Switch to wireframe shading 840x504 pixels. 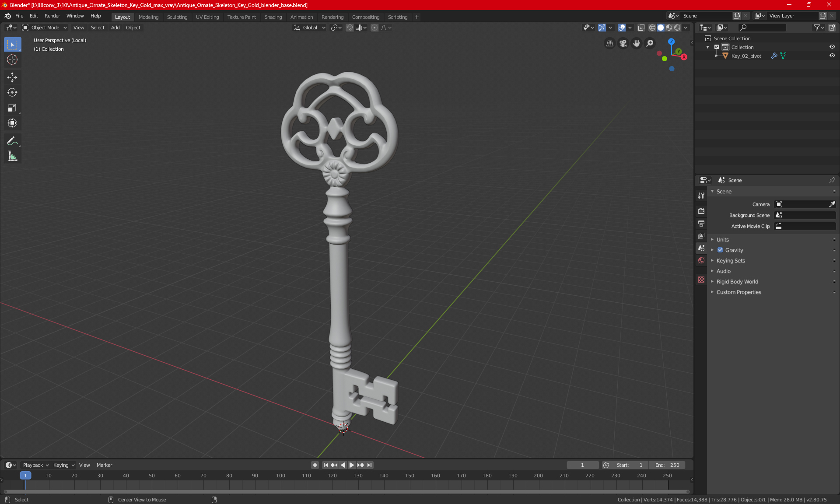[x=652, y=28]
